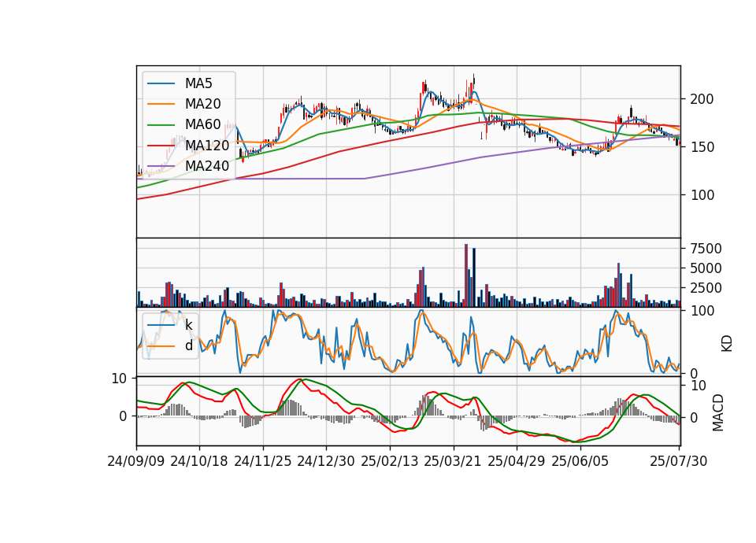The image size is (756, 543).
Task: Click the 150 price axis tick
Action: [702, 147]
